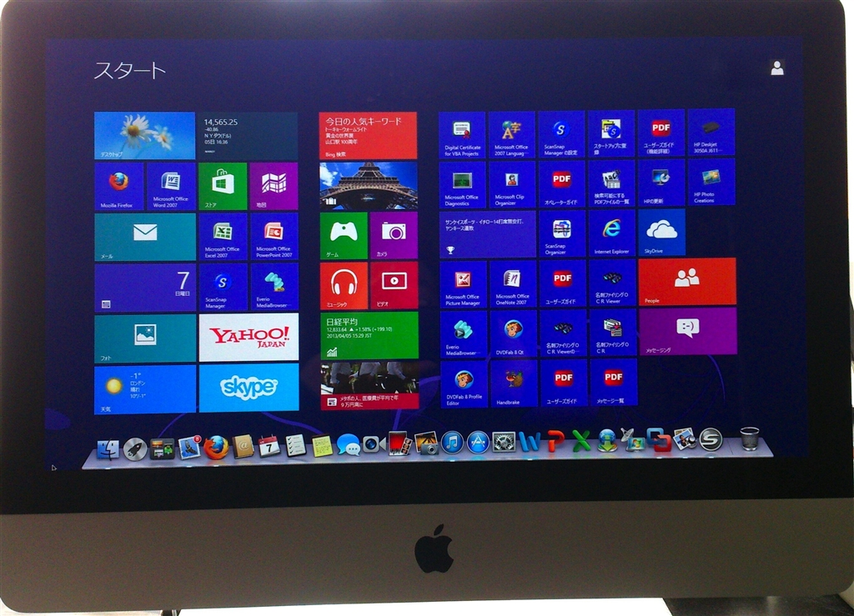The image size is (854, 616).
Task: Open Microsoft Clip Organizer tile
Action: click(x=512, y=184)
